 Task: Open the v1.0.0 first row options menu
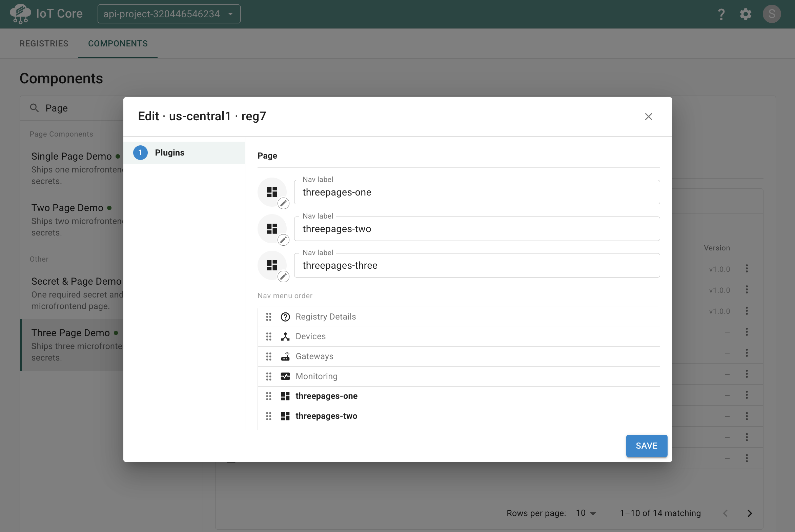(x=747, y=269)
